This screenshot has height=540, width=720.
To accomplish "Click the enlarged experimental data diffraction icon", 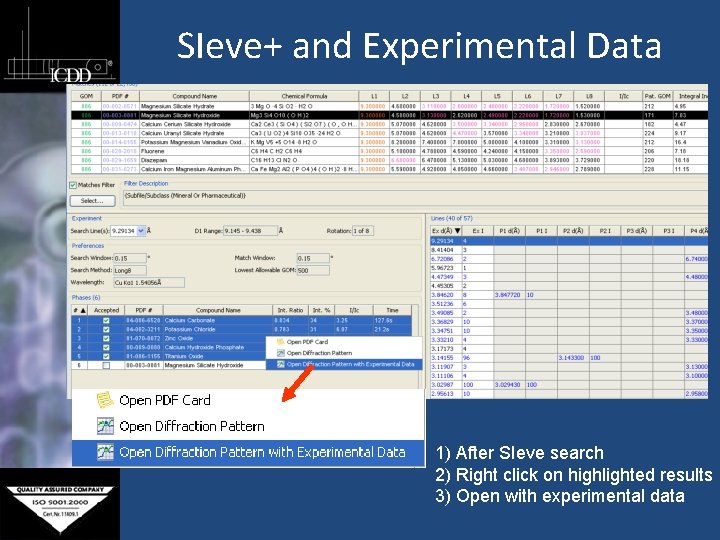I will 105,452.
